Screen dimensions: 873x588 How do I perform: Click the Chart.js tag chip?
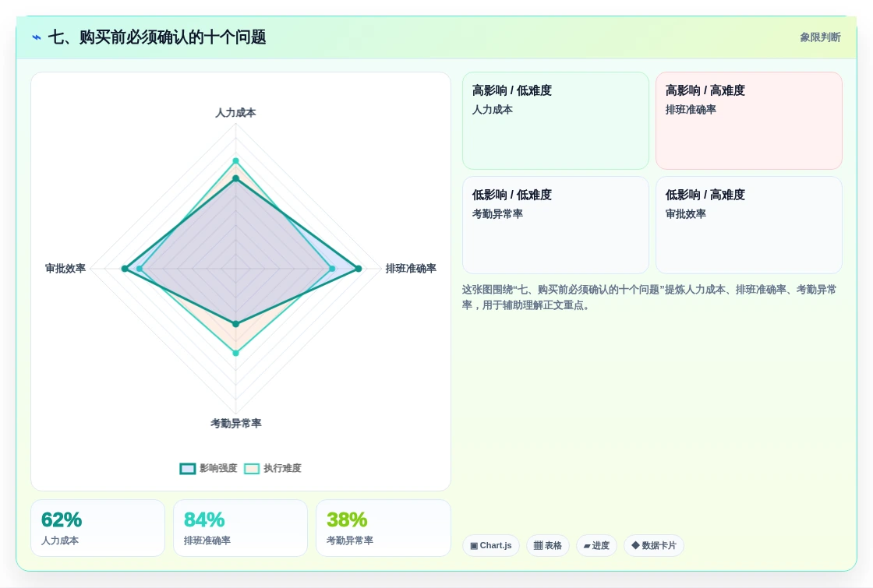click(x=490, y=546)
